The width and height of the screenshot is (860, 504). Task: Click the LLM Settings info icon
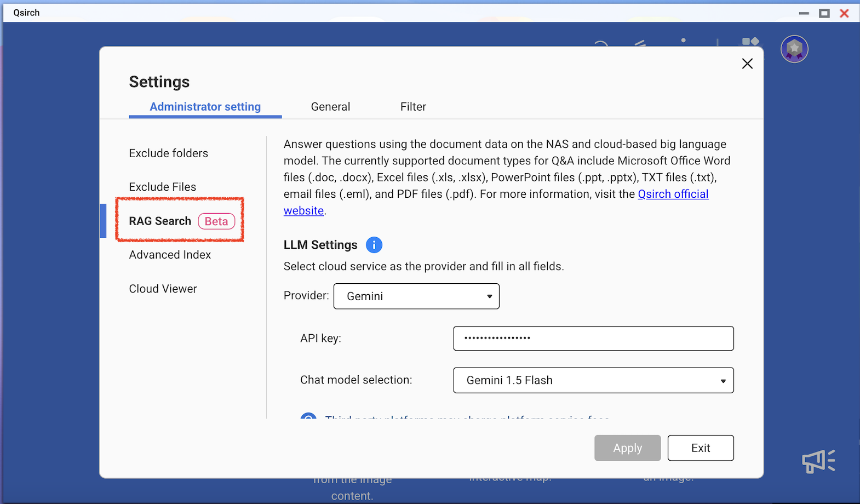[x=374, y=245]
